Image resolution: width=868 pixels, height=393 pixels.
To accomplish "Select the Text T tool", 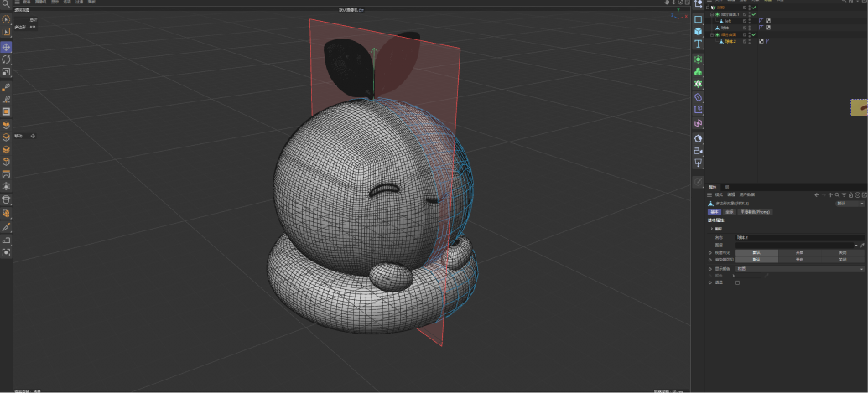I will tap(698, 44).
